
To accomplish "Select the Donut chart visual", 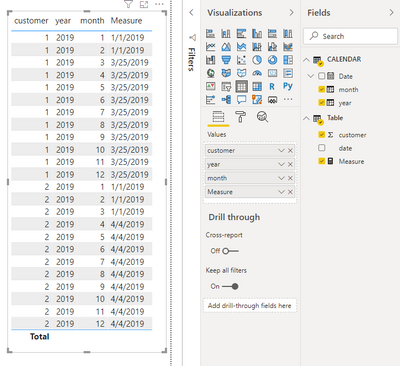I will [x=272, y=60].
